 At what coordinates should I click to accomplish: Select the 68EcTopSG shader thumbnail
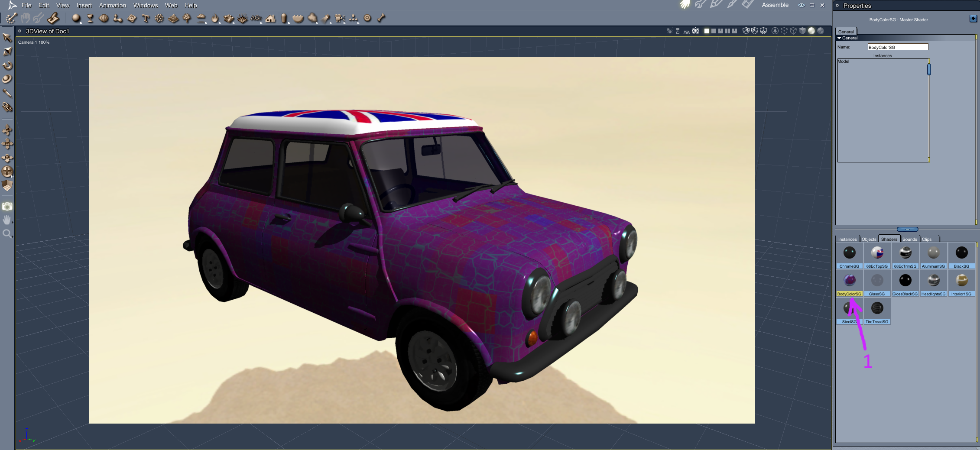tap(877, 256)
